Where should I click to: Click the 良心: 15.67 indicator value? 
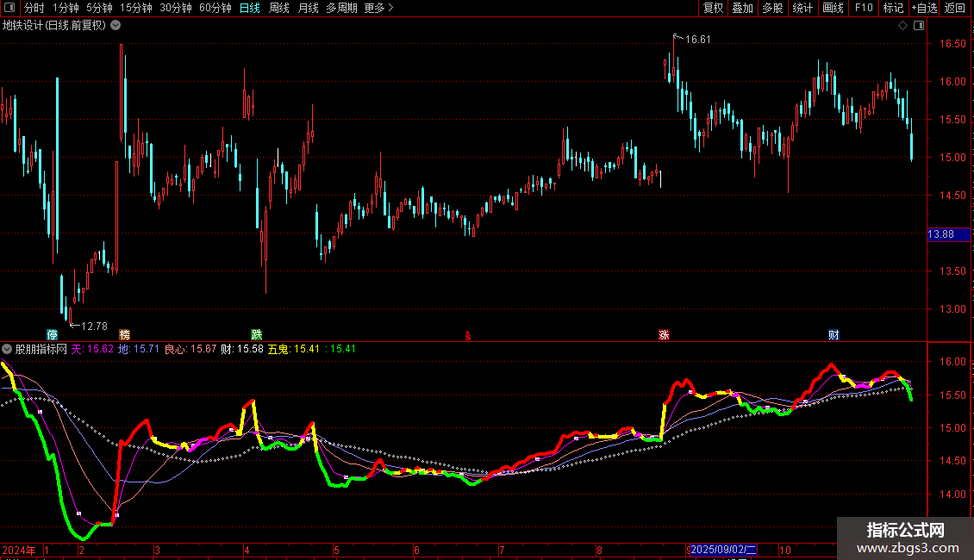pos(190,349)
